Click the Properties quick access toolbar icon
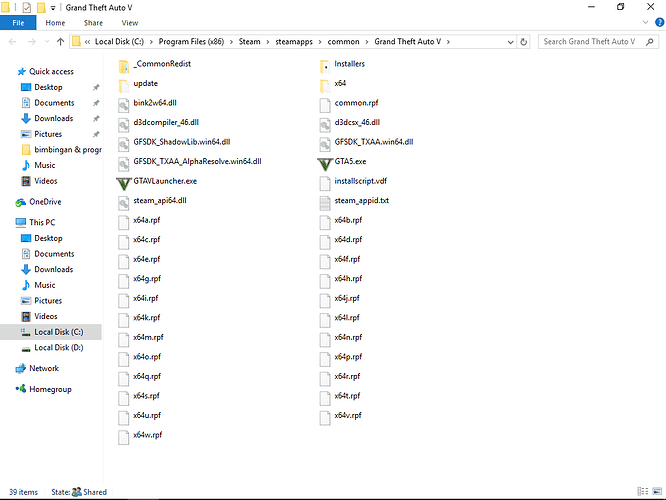Screen dimensions: 666x500 pos(26,8)
